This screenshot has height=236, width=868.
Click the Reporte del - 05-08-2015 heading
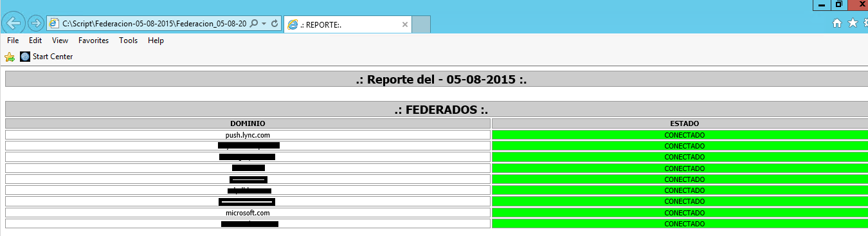point(441,80)
